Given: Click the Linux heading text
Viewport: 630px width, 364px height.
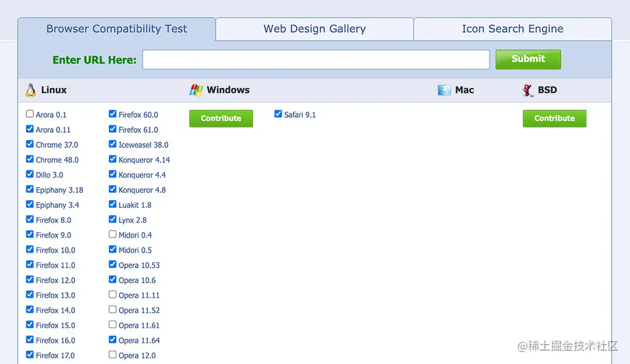Looking at the screenshot, I should point(54,90).
